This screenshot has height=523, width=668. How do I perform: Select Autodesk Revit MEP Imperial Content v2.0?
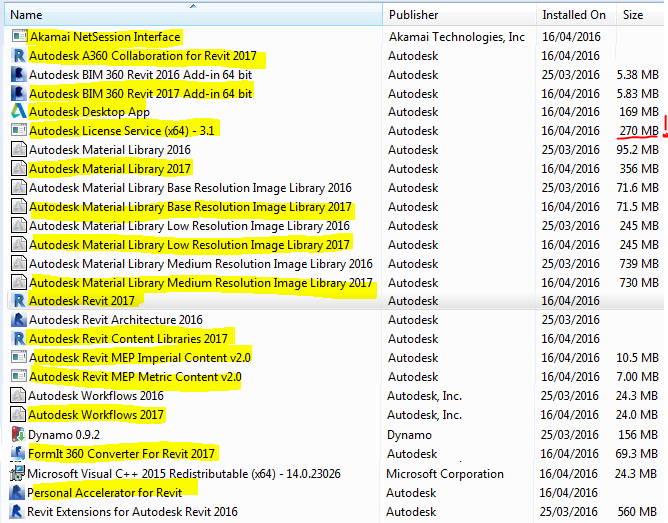point(140,358)
